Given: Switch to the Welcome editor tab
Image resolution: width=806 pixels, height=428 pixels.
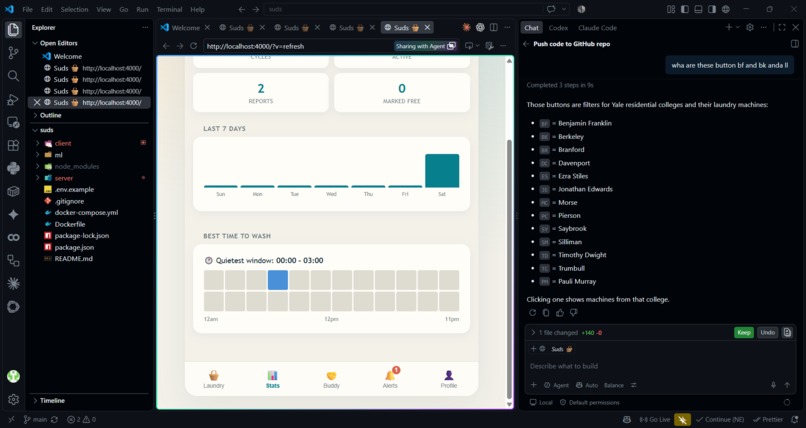Looking at the screenshot, I should (185, 28).
